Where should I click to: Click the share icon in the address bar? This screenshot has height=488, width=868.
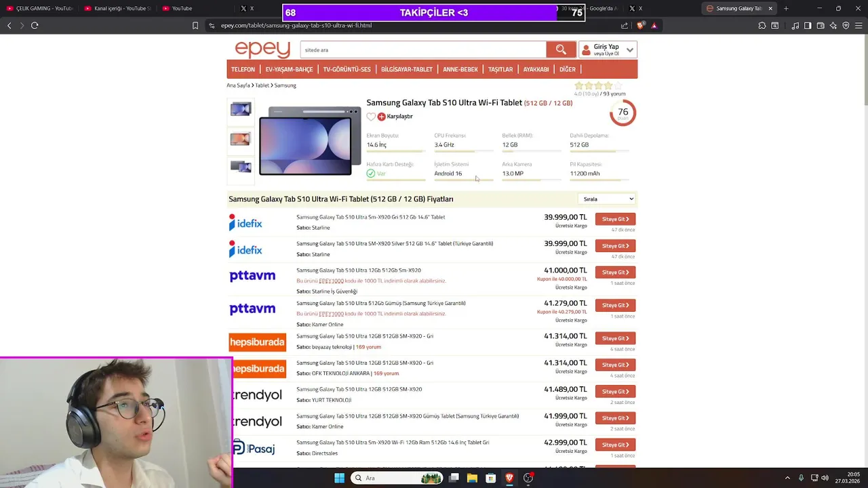tap(625, 25)
